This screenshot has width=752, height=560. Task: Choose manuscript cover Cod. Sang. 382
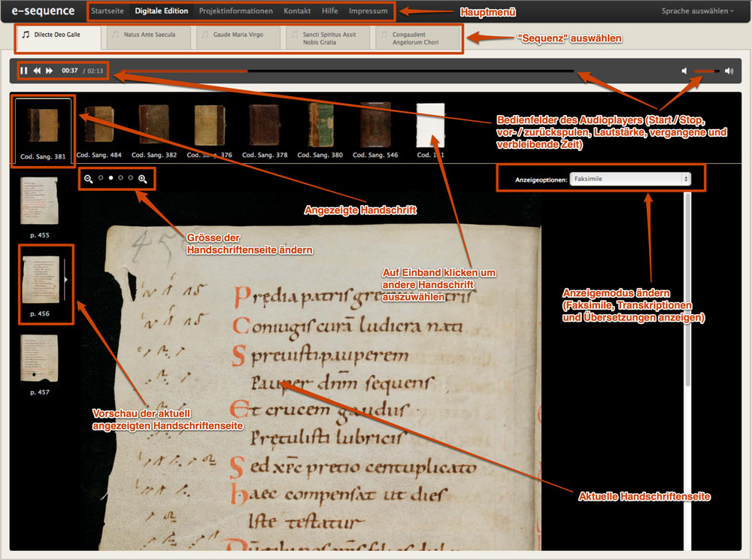pyautogui.click(x=154, y=125)
